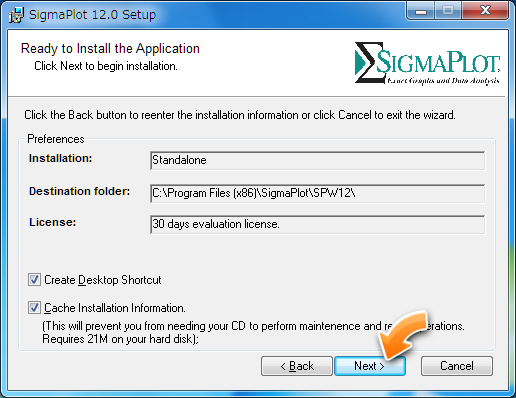Image resolution: width=516 pixels, height=398 pixels.
Task: Click the Next button to begin installation
Action: 370,366
